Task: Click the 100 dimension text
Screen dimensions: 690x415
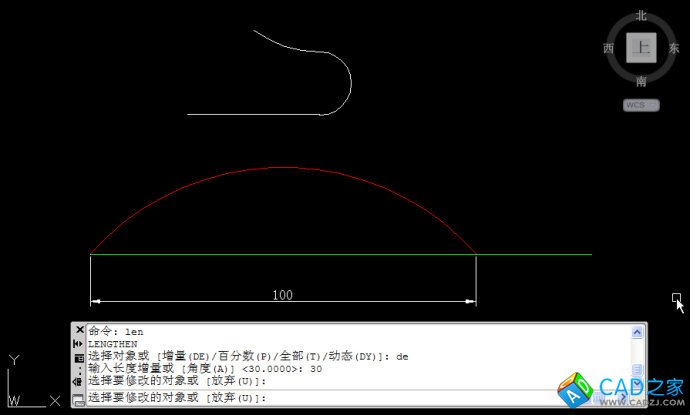Action: coord(282,295)
